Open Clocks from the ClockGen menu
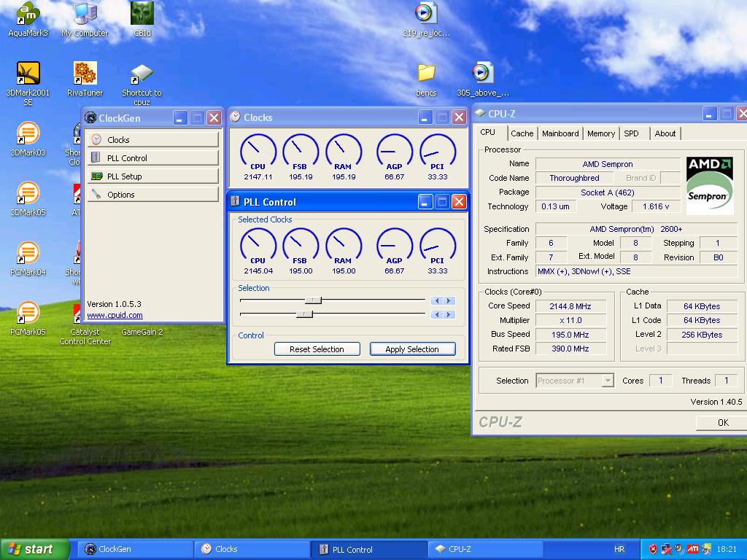The width and height of the screenshot is (747, 560). tap(153, 139)
